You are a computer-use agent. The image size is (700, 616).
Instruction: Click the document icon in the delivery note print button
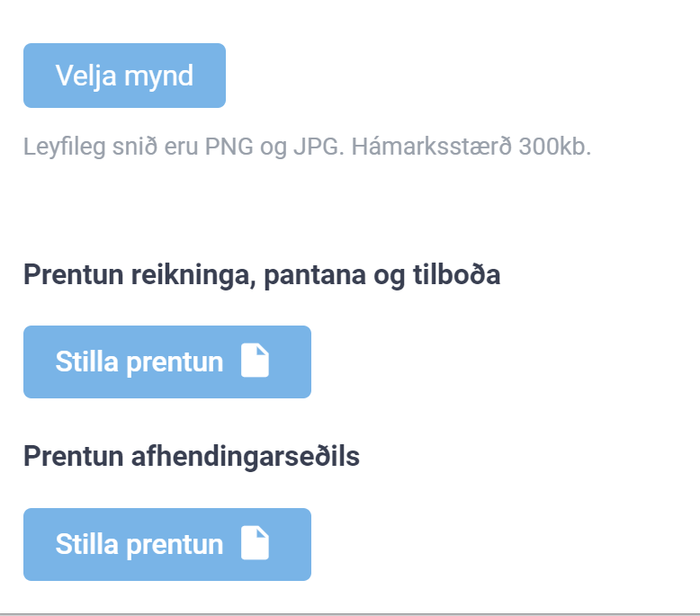click(x=256, y=544)
